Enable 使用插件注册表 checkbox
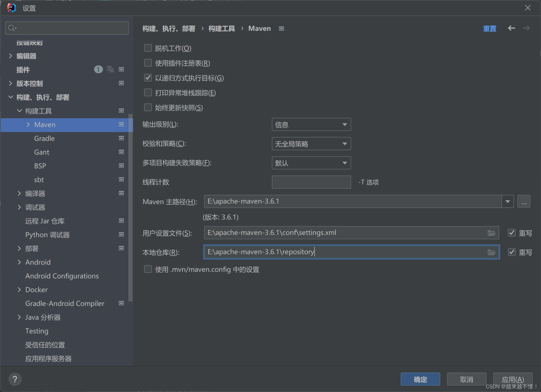Image resolution: width=541 pixels, height=392 pixels. click(x=148, y=63)
